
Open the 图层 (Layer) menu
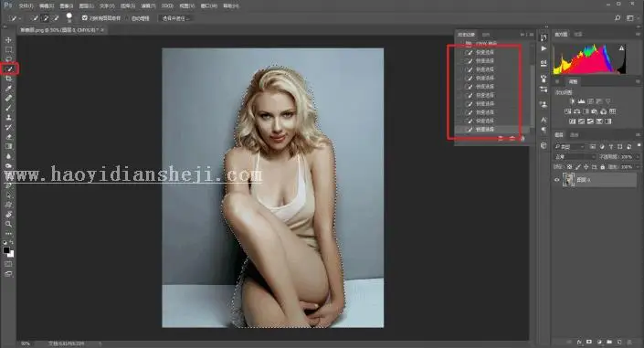(86, 5)
